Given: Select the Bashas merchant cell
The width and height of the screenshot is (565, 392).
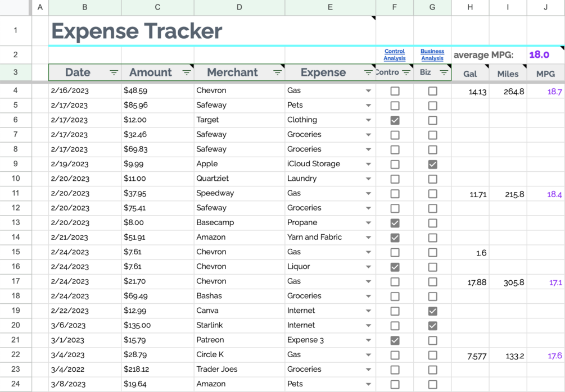Looking at the screenshot, I should 239,296.
